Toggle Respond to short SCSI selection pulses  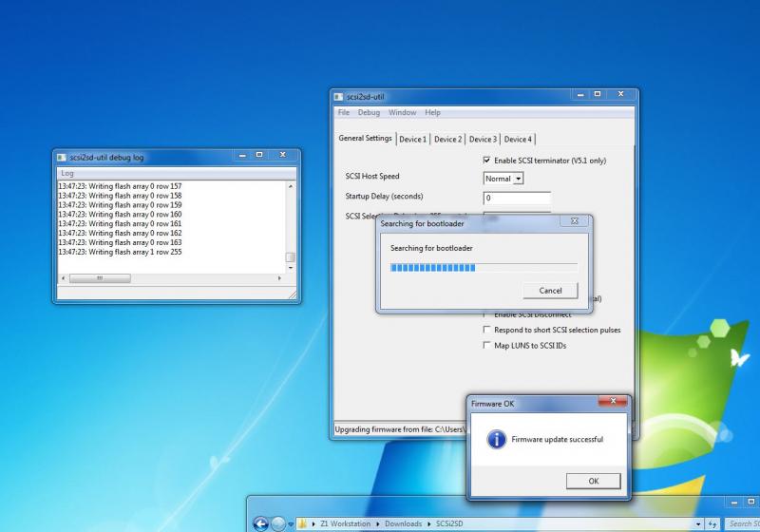point(486,330)
